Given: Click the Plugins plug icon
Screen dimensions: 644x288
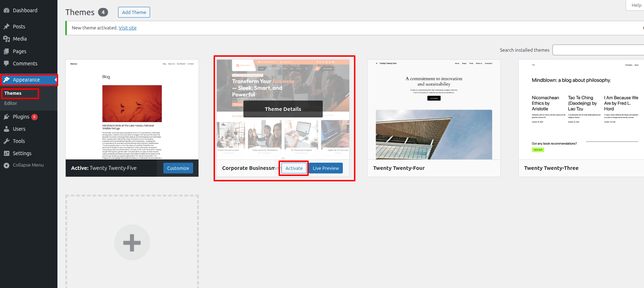Looking at the screenshot, I should pyautogui.click(x=6, y=117).
